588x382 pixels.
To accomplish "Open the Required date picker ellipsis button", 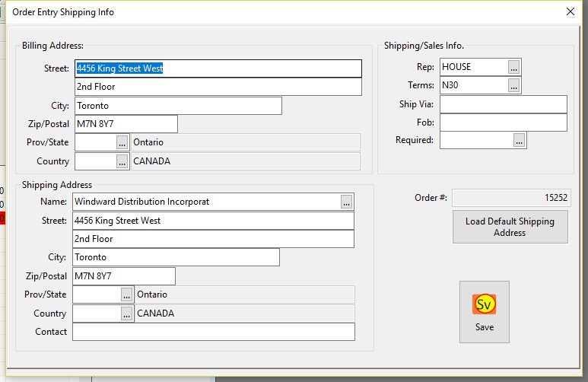I will click(519, 140).
